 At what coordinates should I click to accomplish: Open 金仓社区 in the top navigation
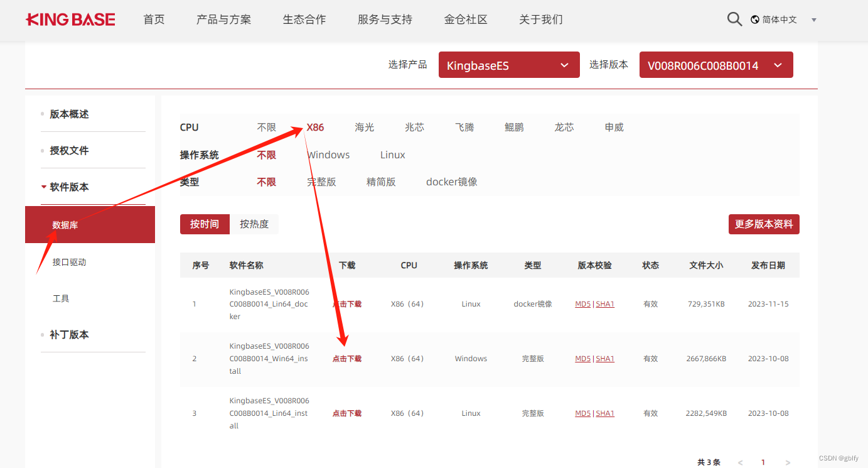click(465, 19)
